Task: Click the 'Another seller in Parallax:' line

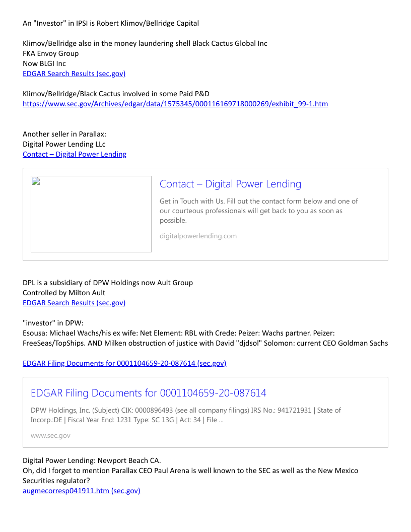Action: [x=64, y=135]
